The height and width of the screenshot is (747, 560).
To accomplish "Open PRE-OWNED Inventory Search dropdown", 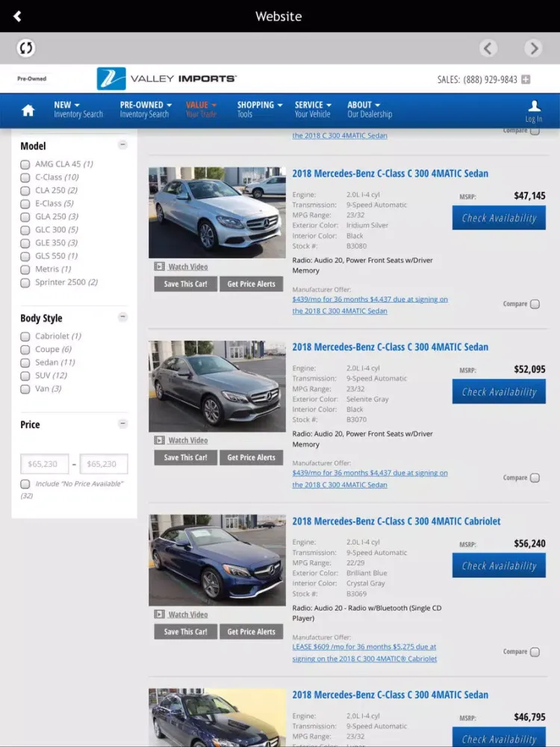I will pyautogui.click(x=146, y=110).
